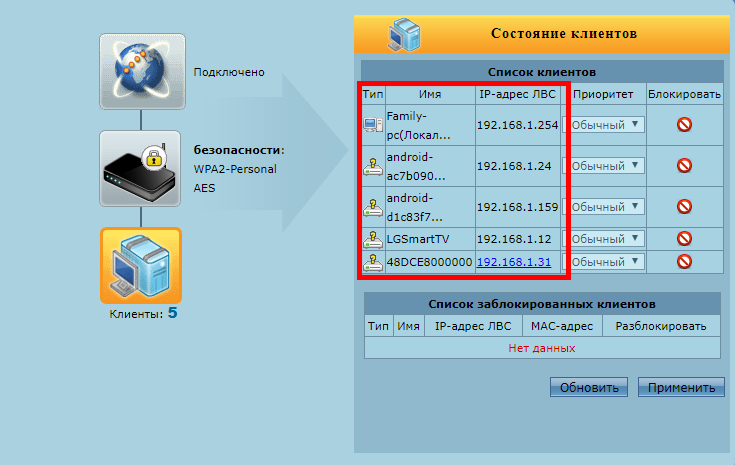
Task: Click the Список заблокированных клиентов title
Action: 541,304
